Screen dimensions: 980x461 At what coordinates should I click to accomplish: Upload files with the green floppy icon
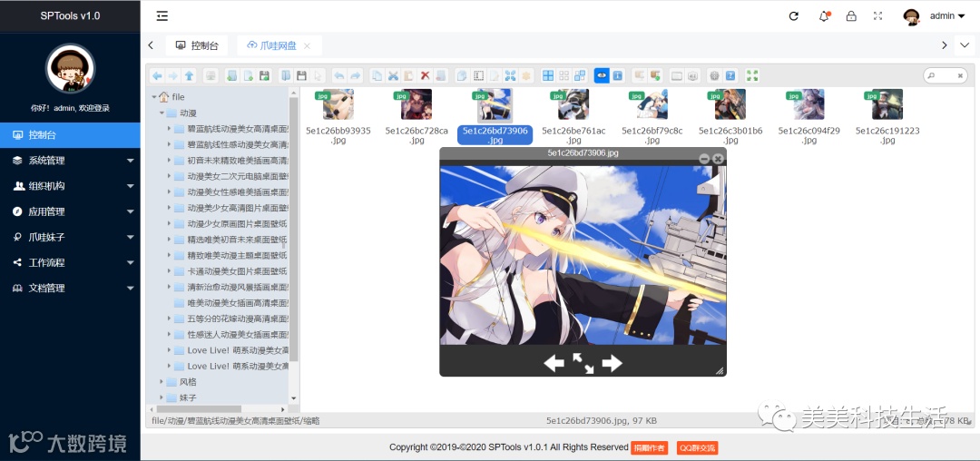[264, 75]
